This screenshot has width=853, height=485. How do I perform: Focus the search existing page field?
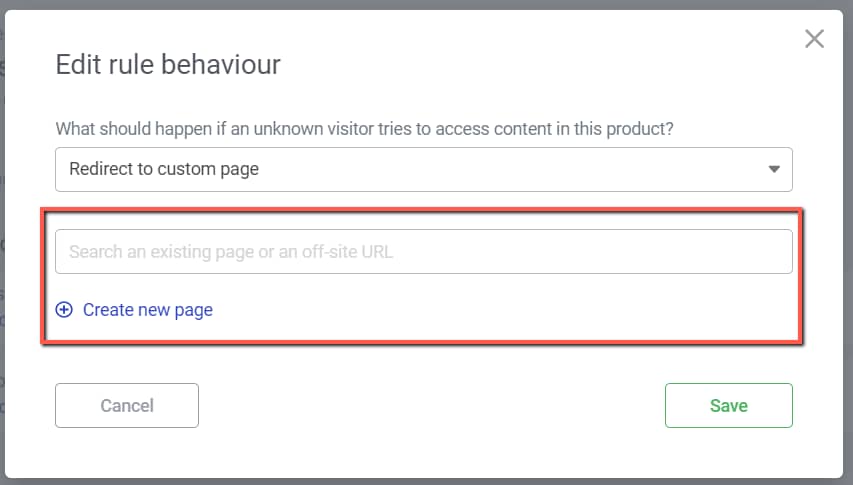(423, 252)
